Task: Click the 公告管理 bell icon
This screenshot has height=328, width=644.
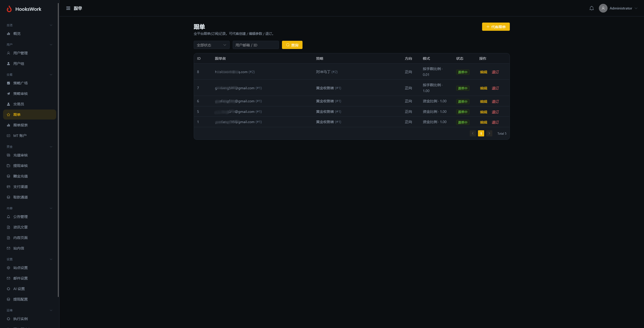Action: click(x=8, y=217)
